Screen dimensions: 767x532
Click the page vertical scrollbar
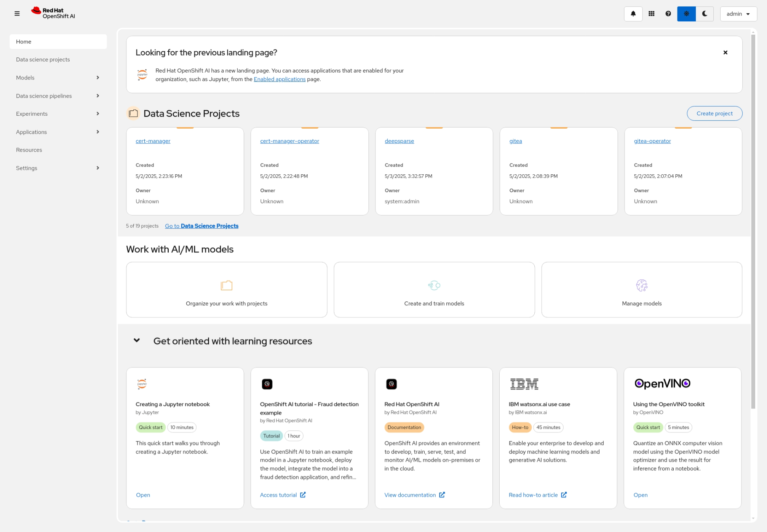[753, 221]
